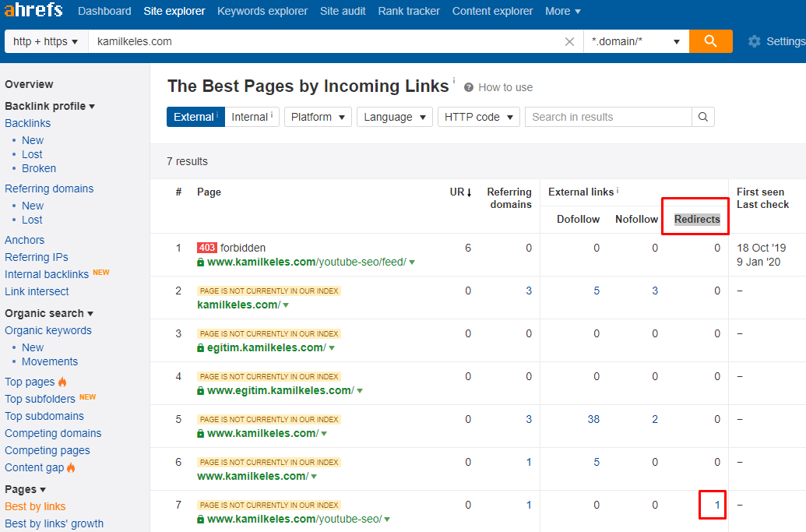Click the lock icon beside egitim.kamilkeles.com/

click(x=200, y=348)
